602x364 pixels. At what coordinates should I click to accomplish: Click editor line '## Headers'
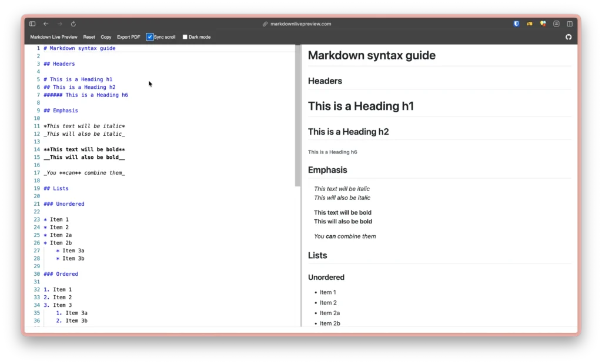click(59, 64)
